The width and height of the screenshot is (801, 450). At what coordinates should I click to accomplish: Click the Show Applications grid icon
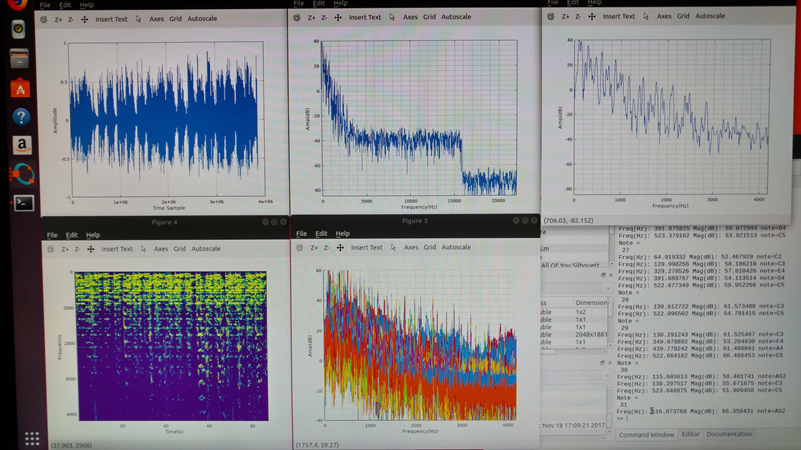tap(32, 438)
